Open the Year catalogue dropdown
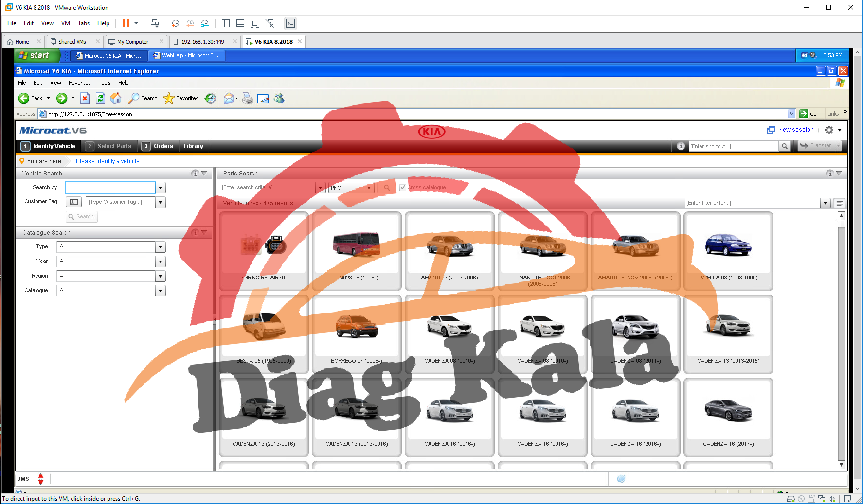This screenshot has width=863, height=504. 161,261
